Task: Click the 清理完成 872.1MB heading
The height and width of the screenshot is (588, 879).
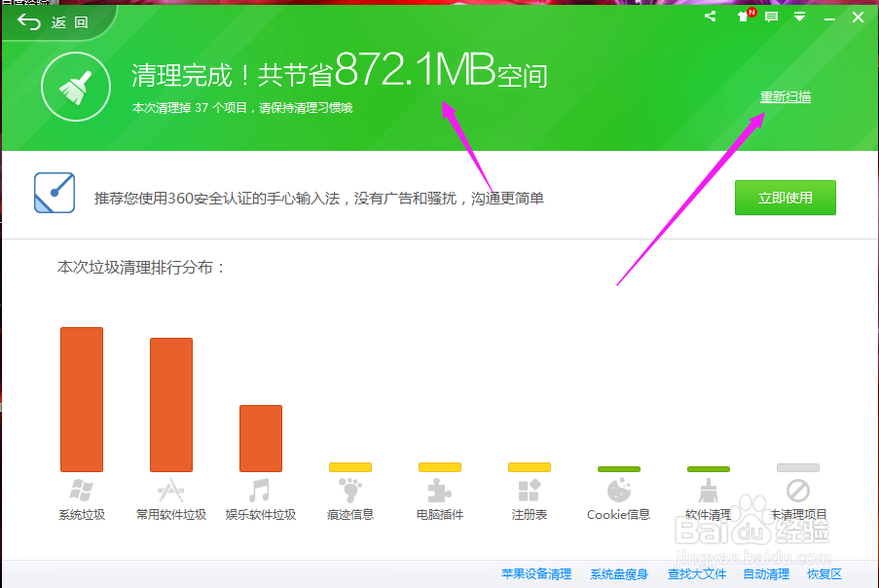Action: point(339,71)
